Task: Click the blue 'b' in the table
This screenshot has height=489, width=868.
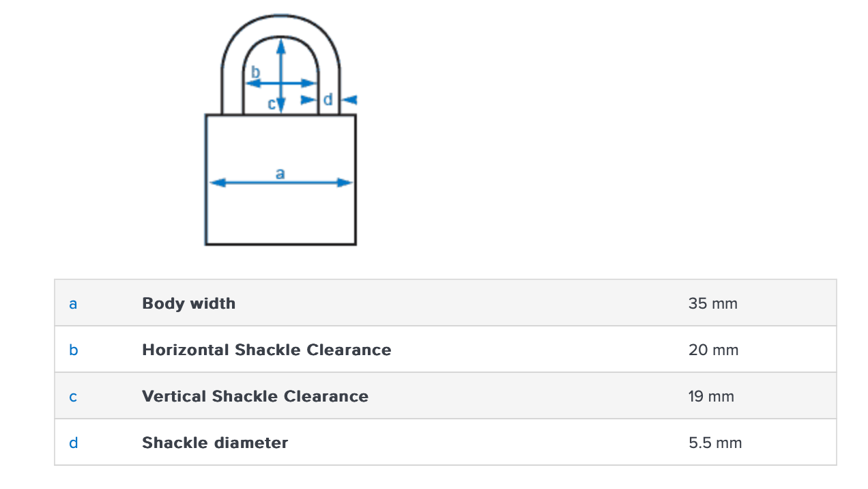Action: [73, 350]
